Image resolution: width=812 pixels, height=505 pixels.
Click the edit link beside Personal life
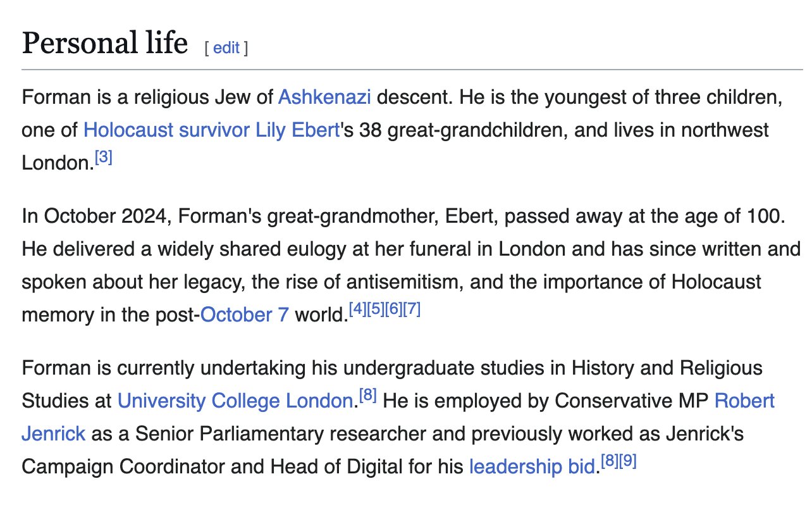(x=226, y=47)
